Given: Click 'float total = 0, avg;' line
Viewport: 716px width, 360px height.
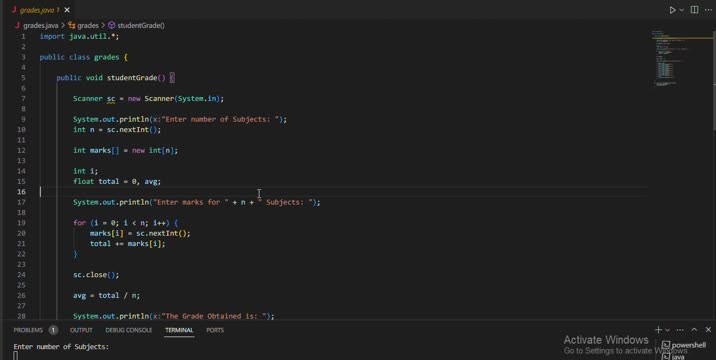Looking at the screenshot, I should [x=117, y=181].
